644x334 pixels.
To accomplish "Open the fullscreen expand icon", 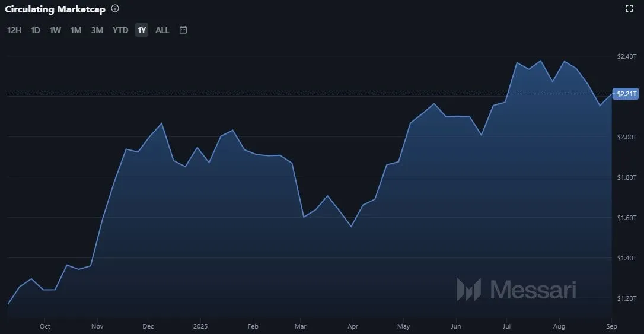I will [x=629, y=8].
